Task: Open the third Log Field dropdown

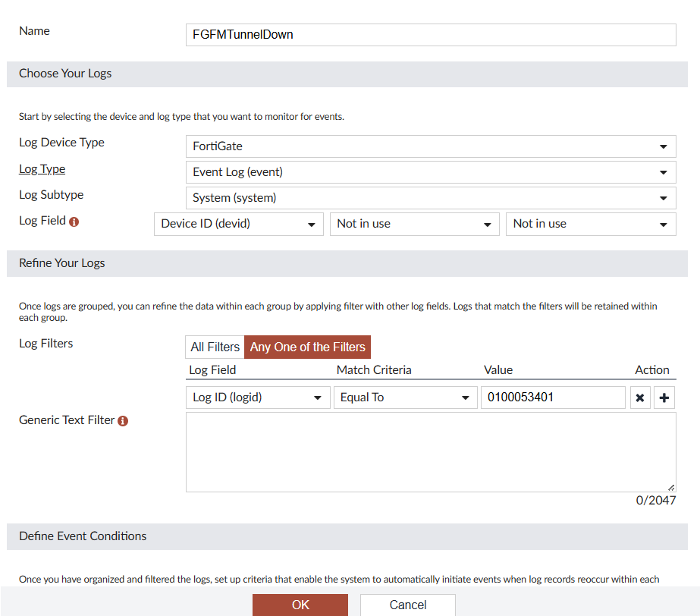Action: pyautogui.click(x=591, y=224)
